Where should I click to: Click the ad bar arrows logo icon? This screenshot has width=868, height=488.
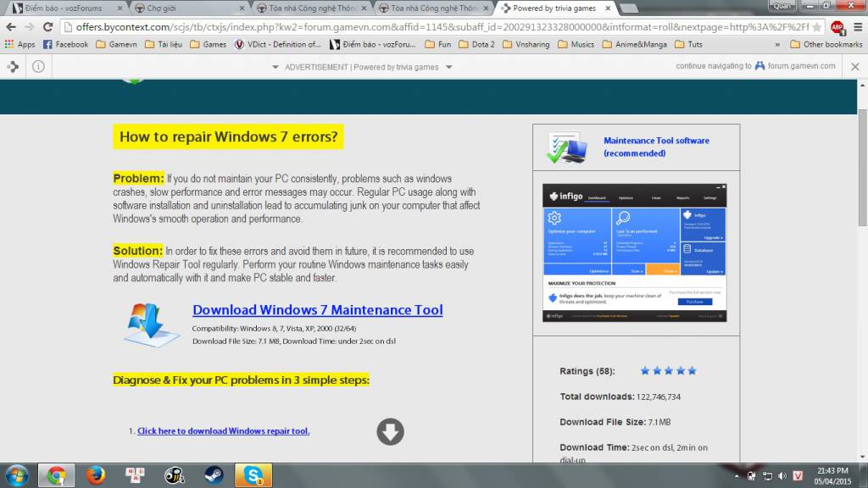point(13,66)
